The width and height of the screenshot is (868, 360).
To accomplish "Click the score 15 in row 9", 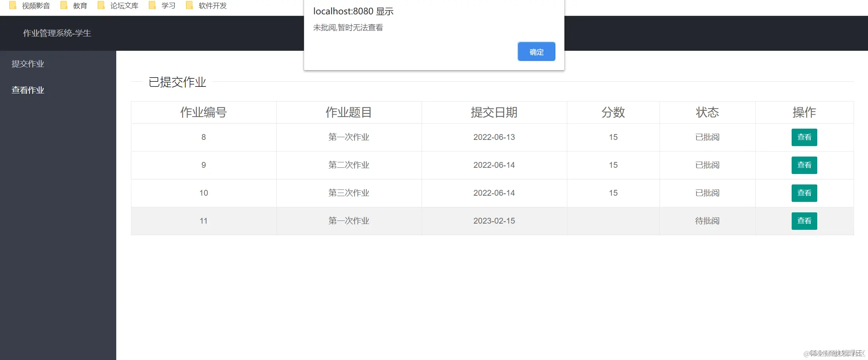I will coord(613,165).
